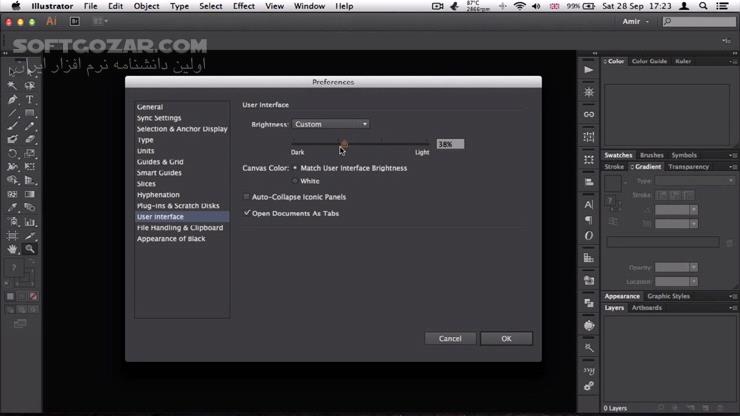Click the 38% brightness value field
The image size is (740, 416).
click(450, 144)
